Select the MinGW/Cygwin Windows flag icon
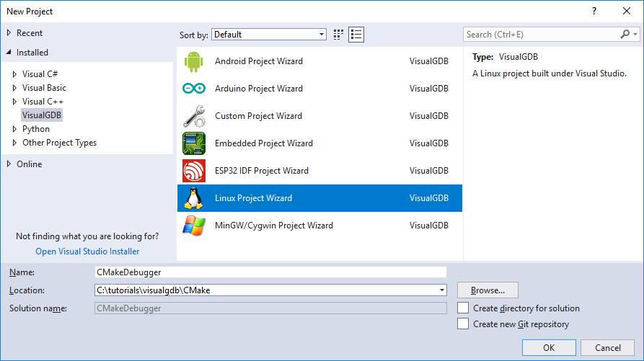 coord(194,226)
